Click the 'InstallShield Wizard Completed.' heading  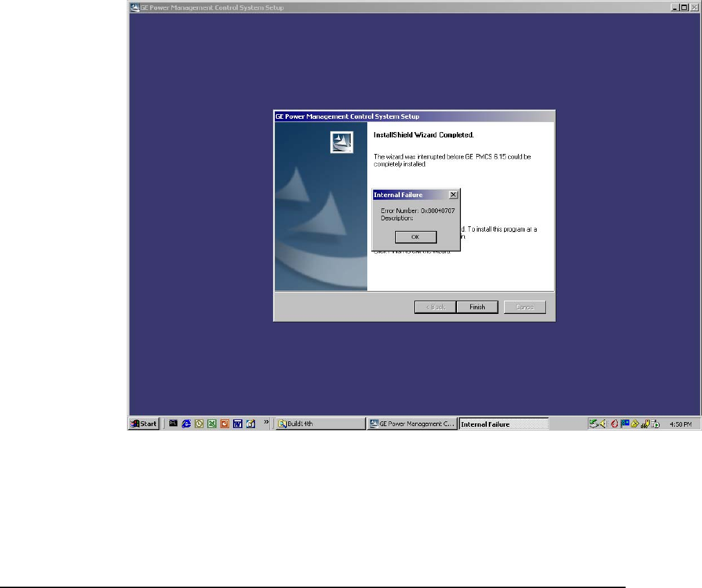coord(424,135)
